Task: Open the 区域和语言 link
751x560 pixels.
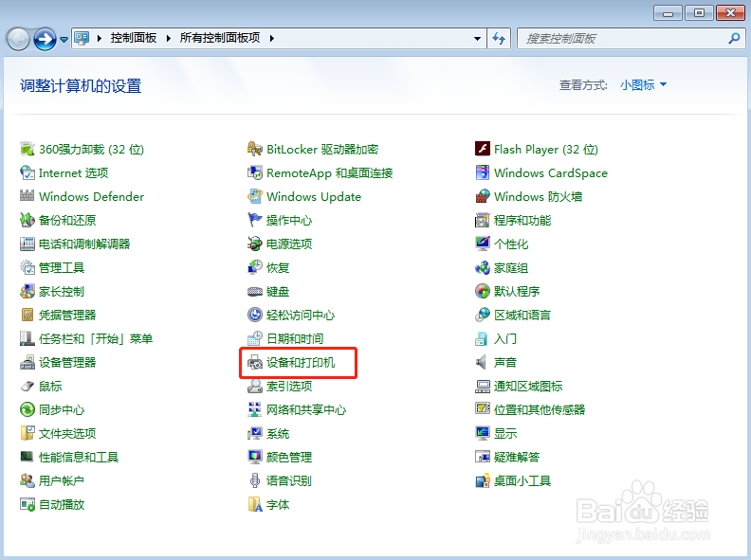Action: point(522,315)
